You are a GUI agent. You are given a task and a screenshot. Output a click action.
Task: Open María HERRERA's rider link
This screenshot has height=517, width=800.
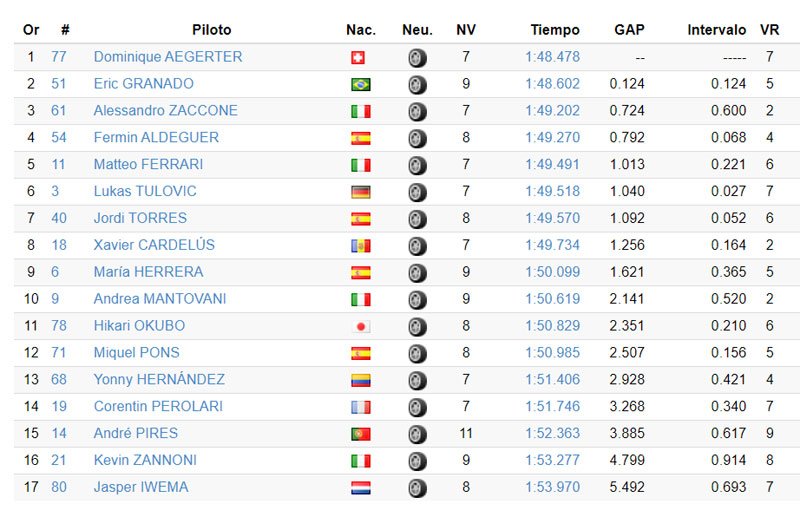(x=148, y=272)
